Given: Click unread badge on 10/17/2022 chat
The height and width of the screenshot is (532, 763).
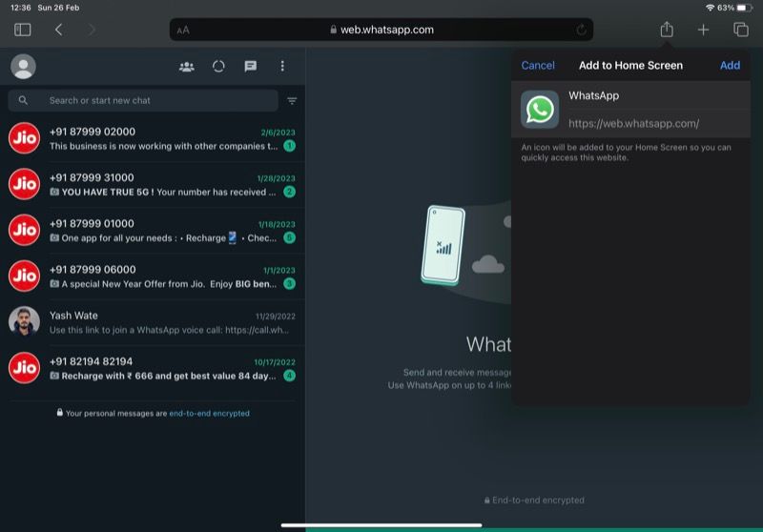Looking at the screenshot, I should 290,376.
